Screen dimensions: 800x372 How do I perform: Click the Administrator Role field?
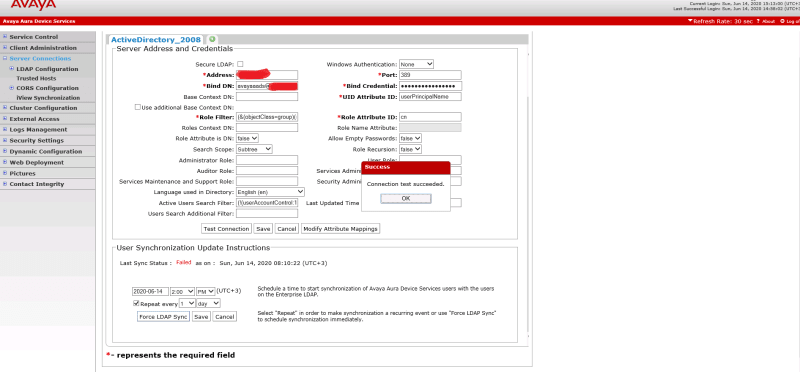point(267,160)
